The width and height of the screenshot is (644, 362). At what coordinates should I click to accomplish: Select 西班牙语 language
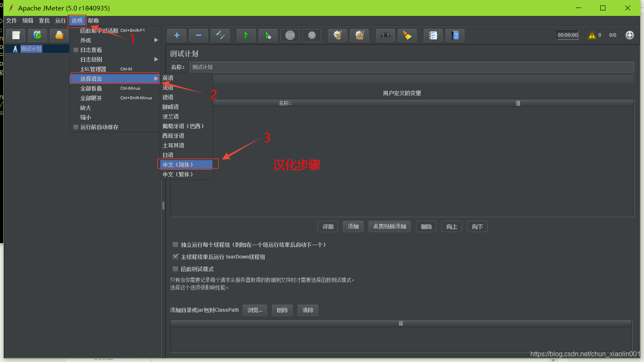click(187, 136)
